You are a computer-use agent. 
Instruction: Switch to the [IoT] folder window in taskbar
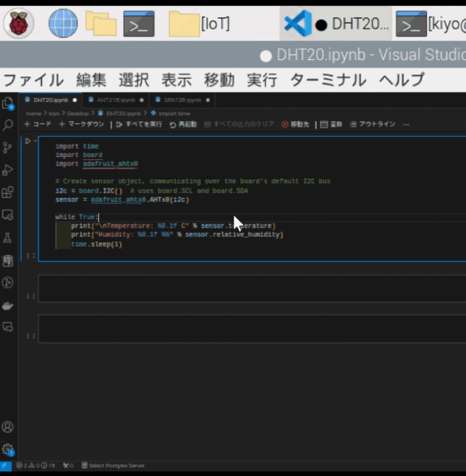coord(199,23)
